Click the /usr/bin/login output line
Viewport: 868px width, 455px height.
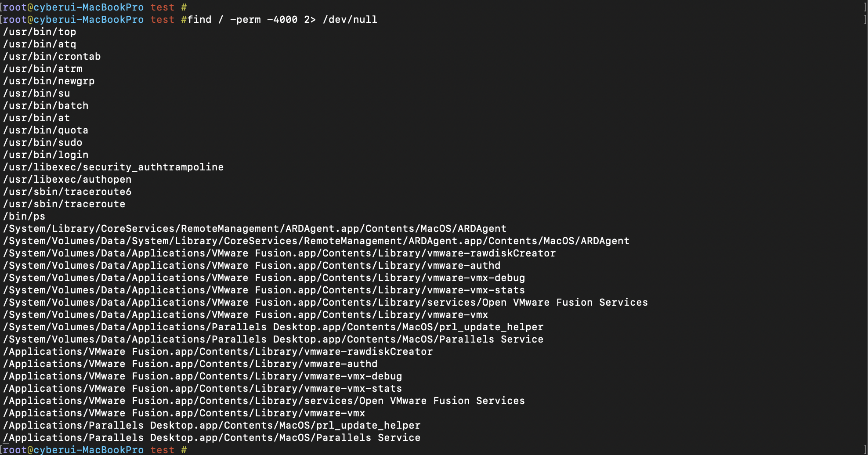[46, 155]
